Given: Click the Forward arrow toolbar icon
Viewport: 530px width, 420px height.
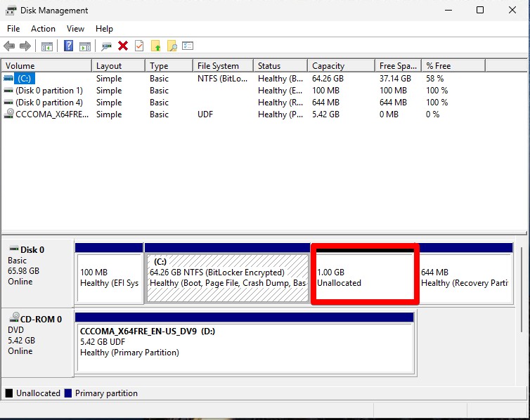Looking at the screenshot, I should (x=25, y=46).
